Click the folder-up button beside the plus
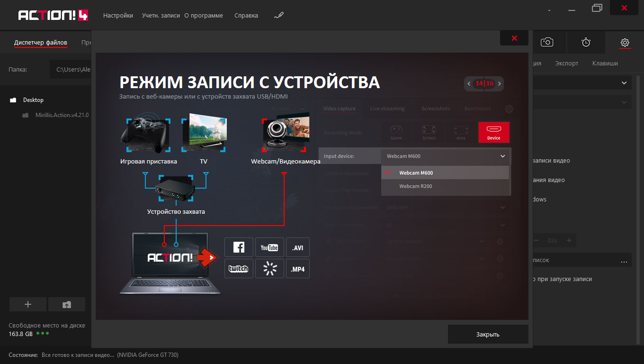 (67, 304)
